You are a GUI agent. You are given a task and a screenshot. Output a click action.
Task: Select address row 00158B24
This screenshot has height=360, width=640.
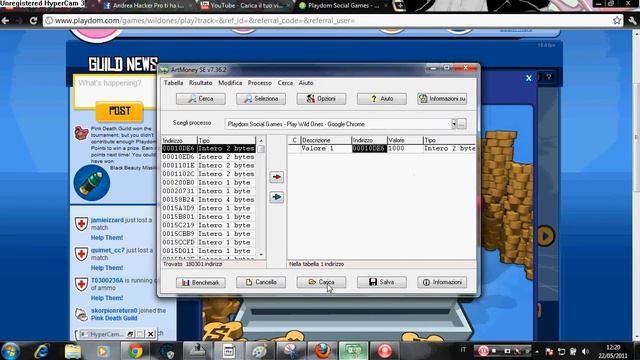coord(209,200)
